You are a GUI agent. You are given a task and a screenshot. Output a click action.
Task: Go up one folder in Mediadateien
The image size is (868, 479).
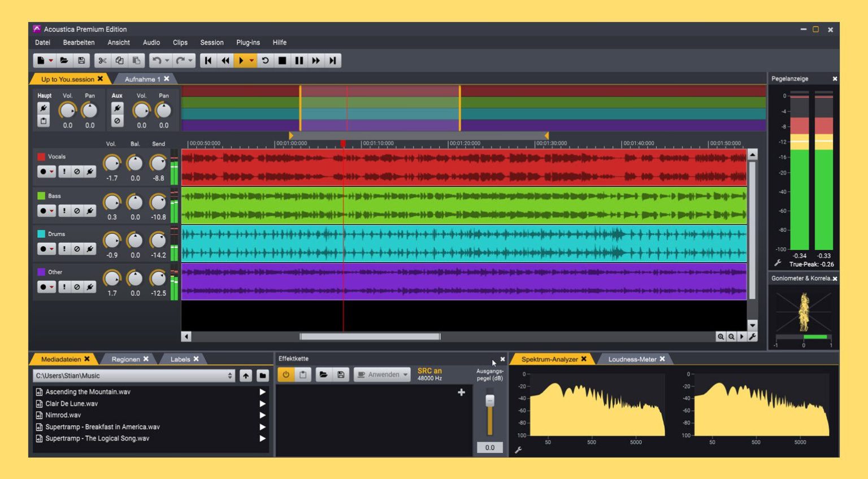click(x=246, y=376)
